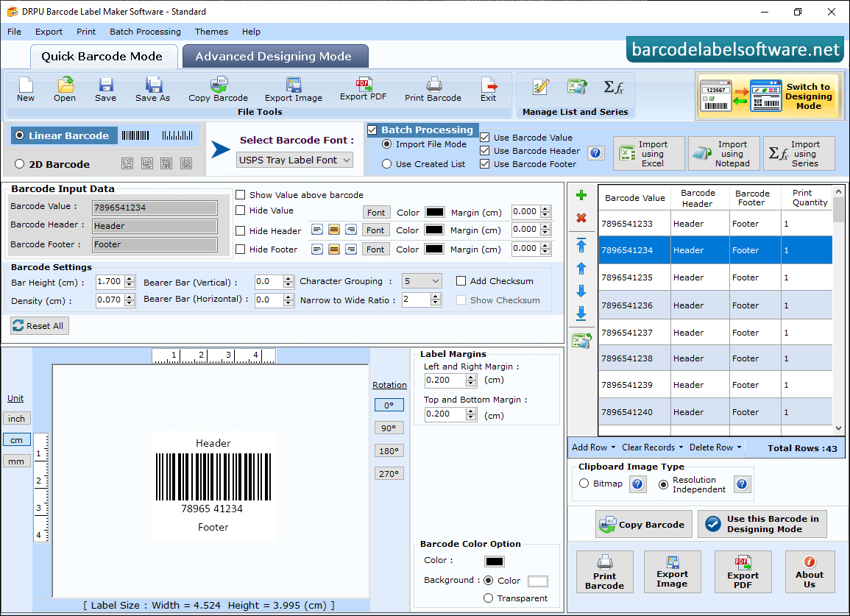Open help icon next to Resolution Independent
850x616 pixels.
pyautogui.click(x=742, y=484)
